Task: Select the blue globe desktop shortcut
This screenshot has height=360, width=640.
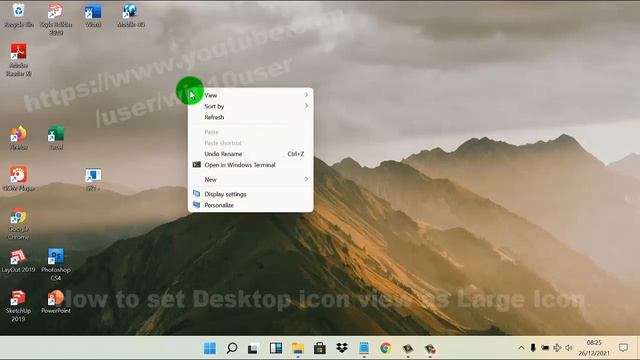Action: (131, 16)
